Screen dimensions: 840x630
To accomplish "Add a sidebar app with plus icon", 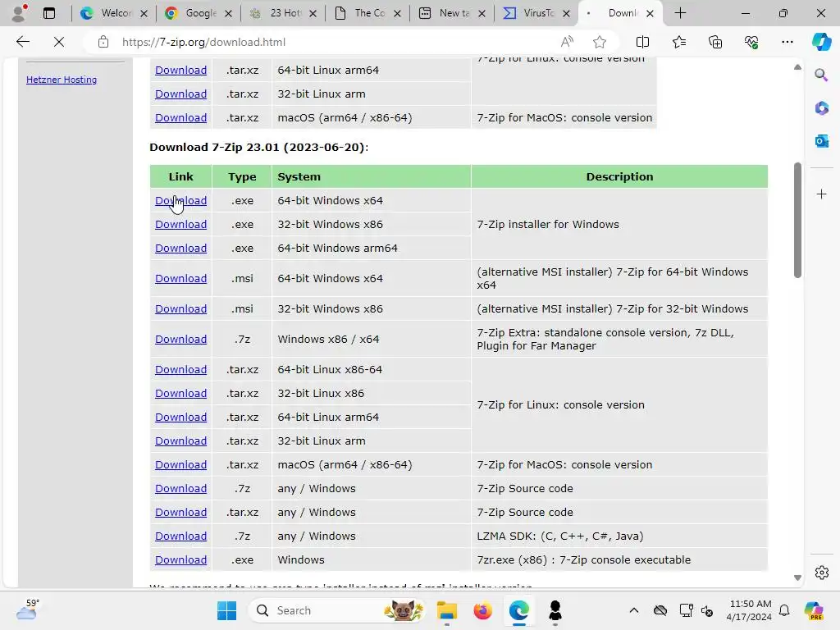I will [821, 194].
